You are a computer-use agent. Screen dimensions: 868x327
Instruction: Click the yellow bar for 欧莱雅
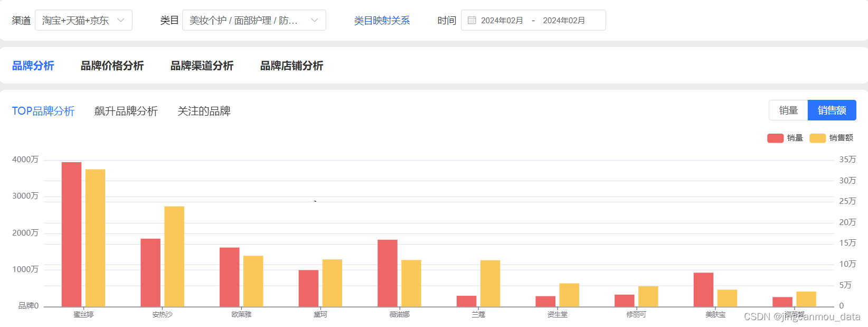[x=253, y=281]
